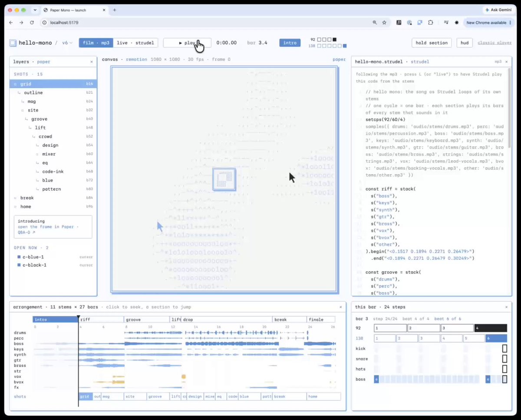The height and width of the screenshot is (420, 521).
Task: Select beat 6 in the 138 row
Action: pos(496,338)
